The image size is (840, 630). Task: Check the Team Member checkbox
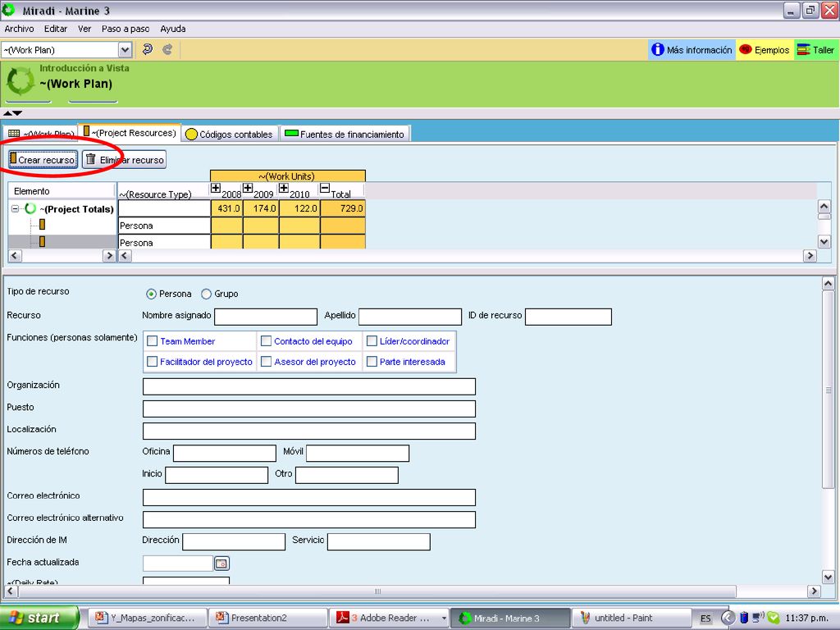point(152,341)
